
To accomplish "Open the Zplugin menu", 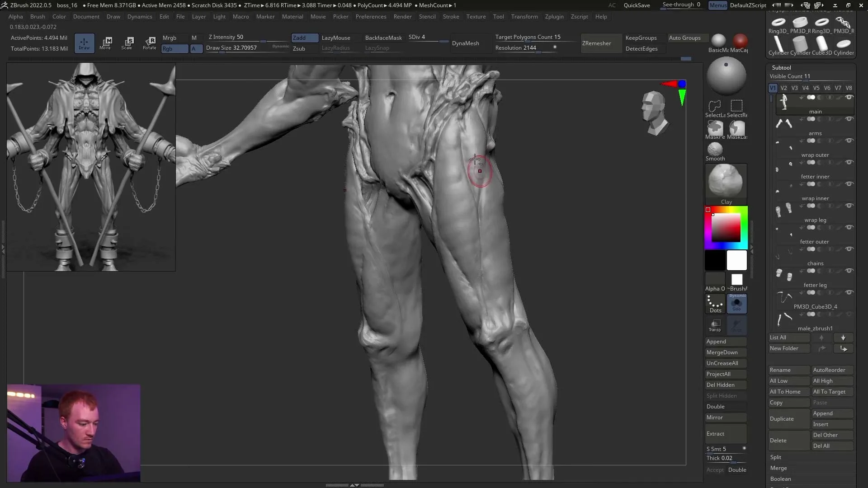I will pos(555,17).
